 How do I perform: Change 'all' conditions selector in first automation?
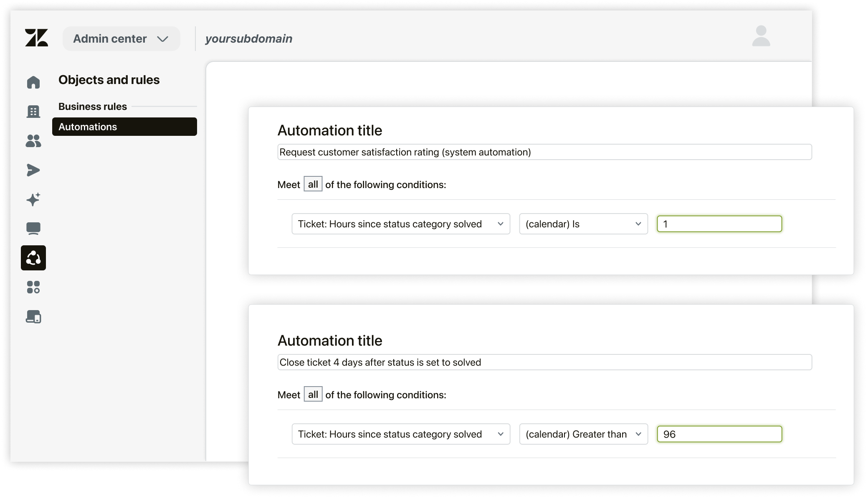coord(312,184)
